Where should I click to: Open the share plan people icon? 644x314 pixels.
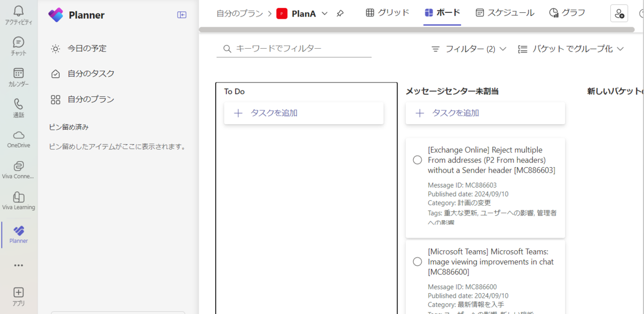click(x=619, y=13)
